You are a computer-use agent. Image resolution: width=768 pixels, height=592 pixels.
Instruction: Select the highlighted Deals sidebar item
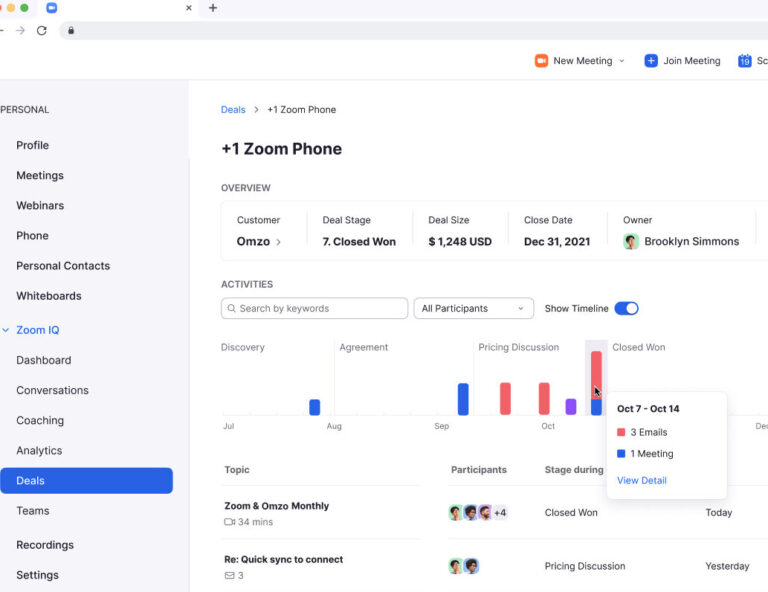pos(86,480)
